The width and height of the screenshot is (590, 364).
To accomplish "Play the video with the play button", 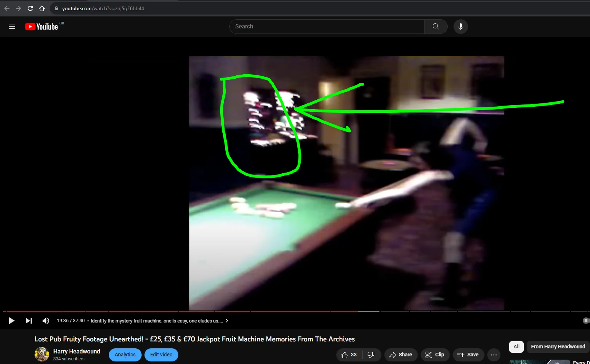I will [11, 321].
